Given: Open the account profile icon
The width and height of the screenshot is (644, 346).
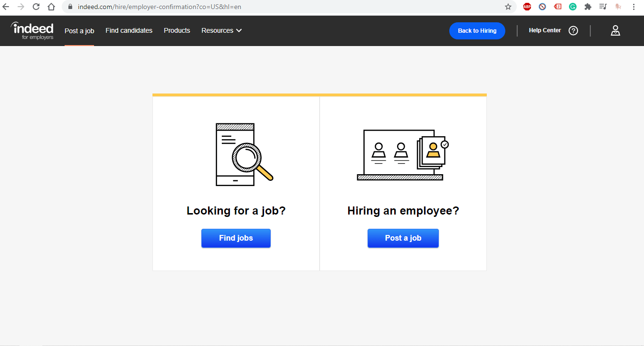Looking at the screenshot, I should point(615,30).
